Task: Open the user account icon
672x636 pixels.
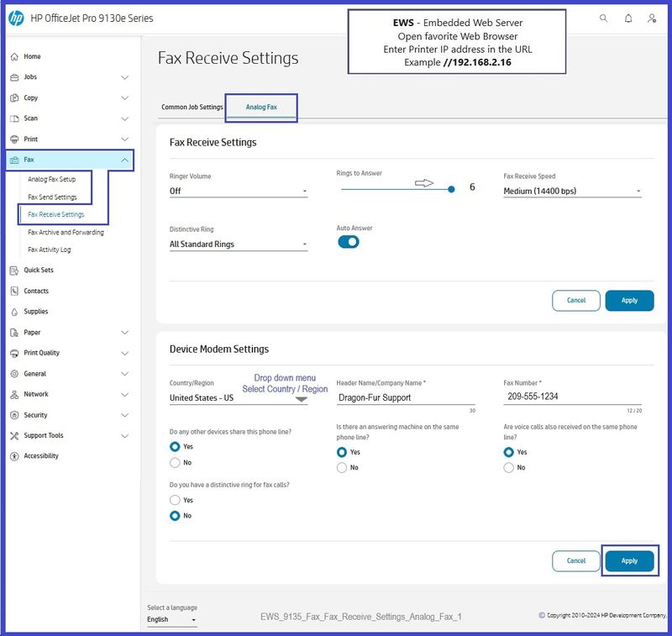Action: click(x=652, y=18)
